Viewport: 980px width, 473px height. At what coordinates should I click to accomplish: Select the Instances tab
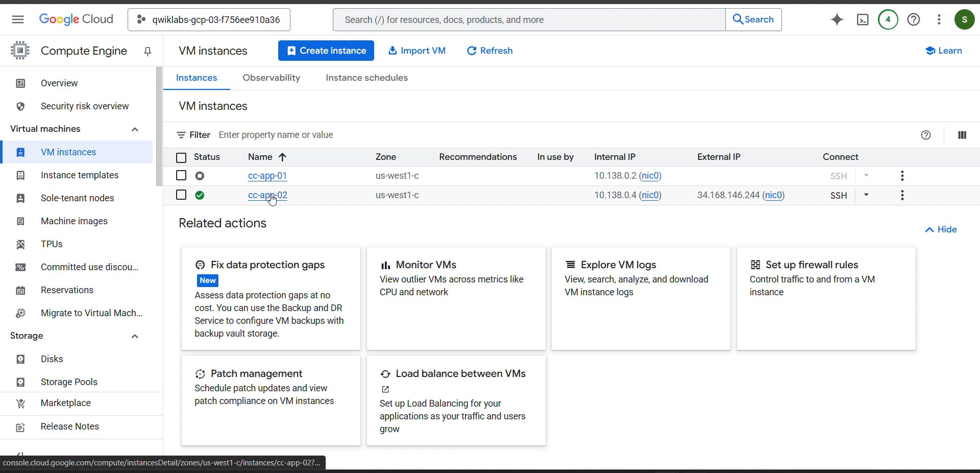tap(197, 78)
